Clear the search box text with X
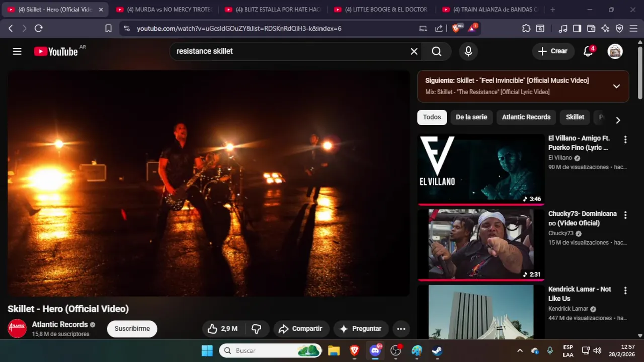The width and height of the screenshot is (644, 362). pyautogui.click(x=414, y=51)
